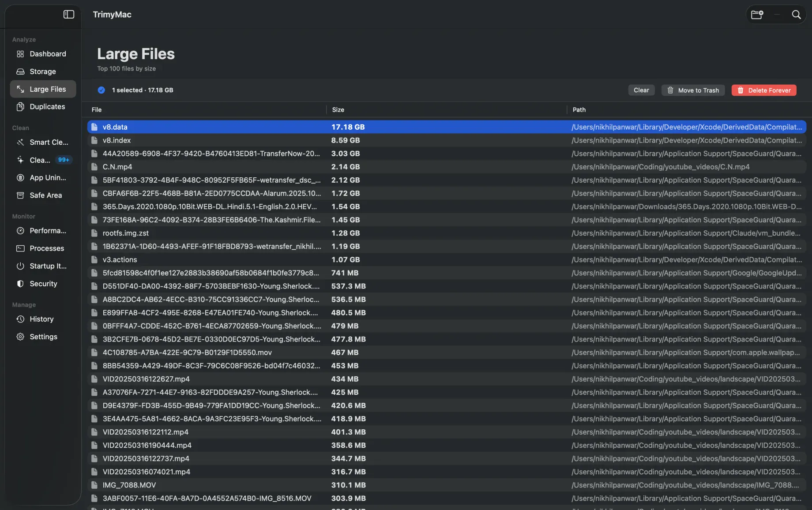Click the Startup Items power icon
The image size is (812, 510).
point(20,266)
